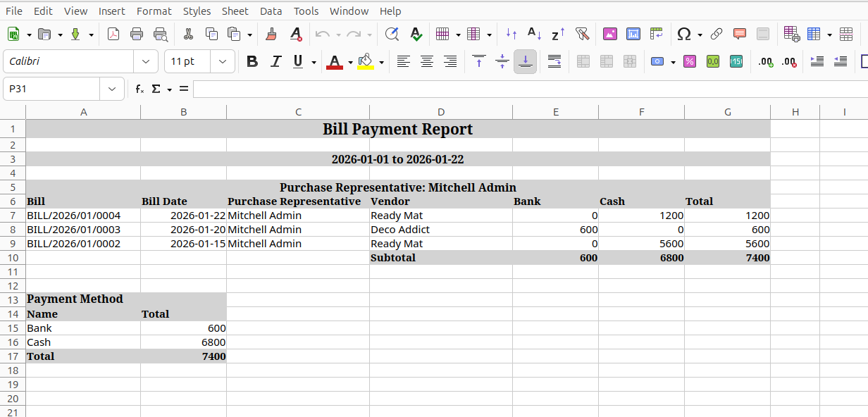Open the Insert menu

coord(112,11)
